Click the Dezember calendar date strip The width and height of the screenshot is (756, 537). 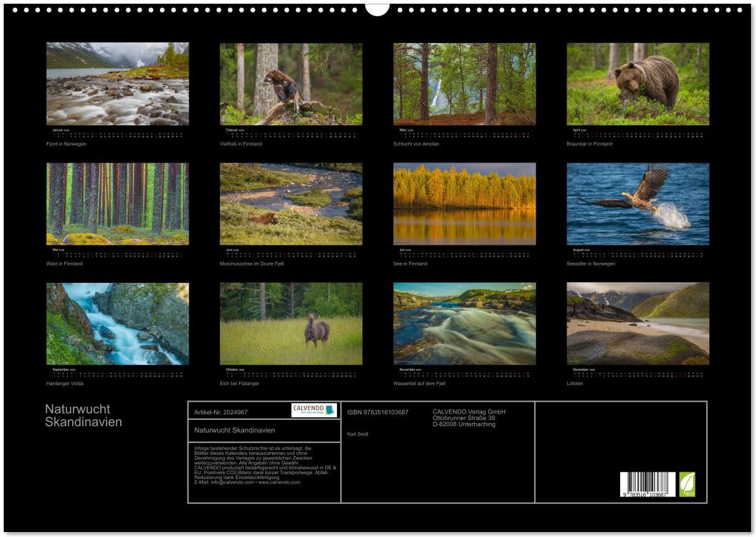(x=638, y=373)
